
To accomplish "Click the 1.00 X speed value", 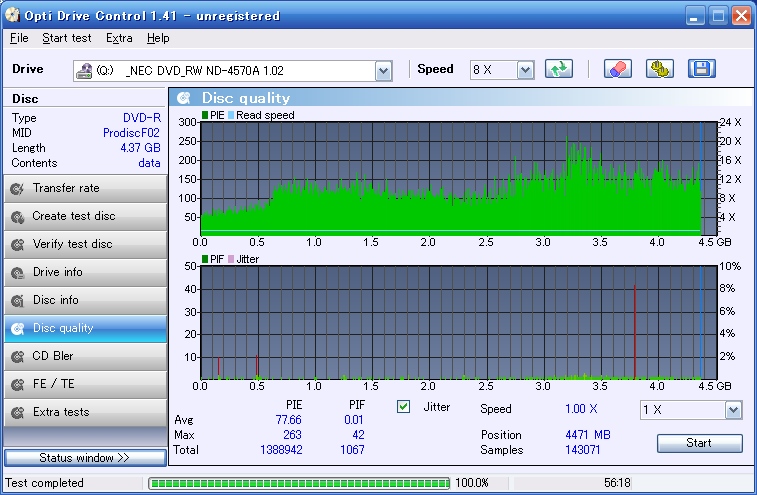I will point(581,409).
